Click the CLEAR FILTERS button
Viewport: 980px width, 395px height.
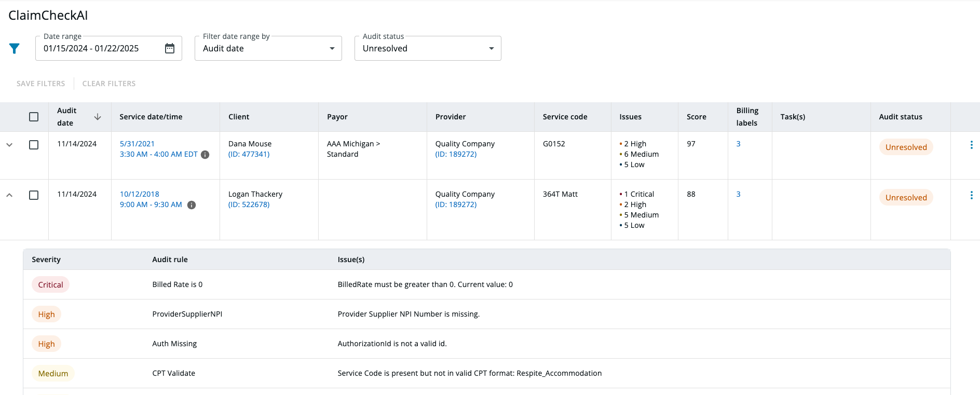[x=109, y=84]
